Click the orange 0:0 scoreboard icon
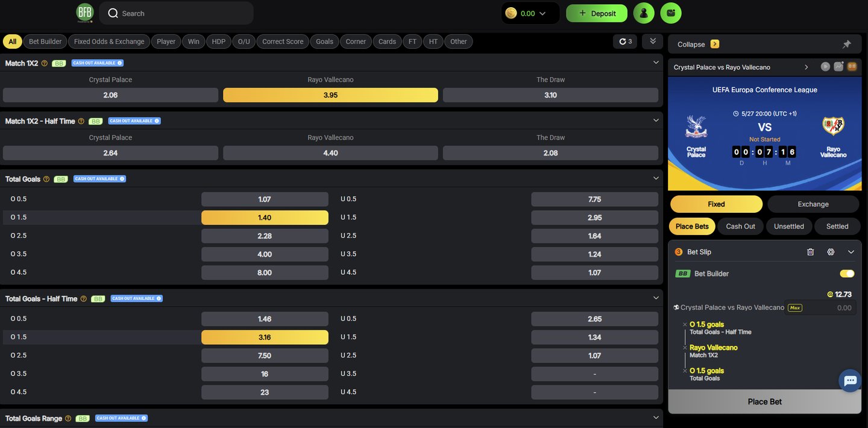The image size is (868, 428). pos(852,67)
